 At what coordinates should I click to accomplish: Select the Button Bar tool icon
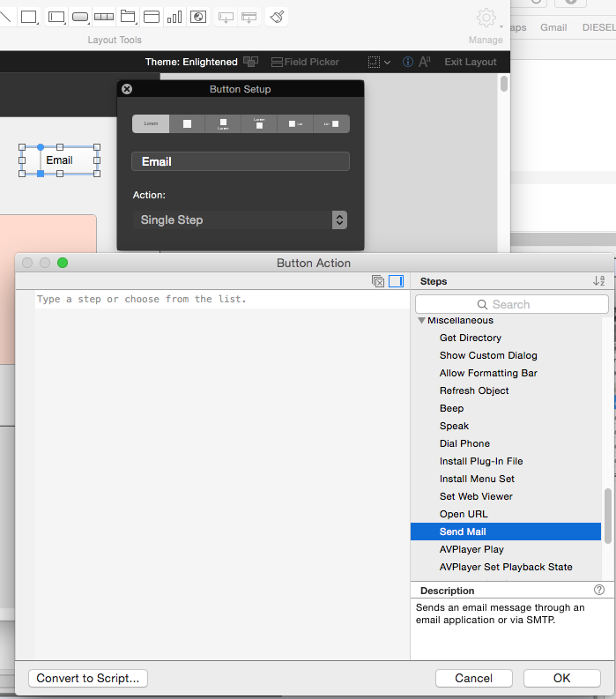point(104,18)
